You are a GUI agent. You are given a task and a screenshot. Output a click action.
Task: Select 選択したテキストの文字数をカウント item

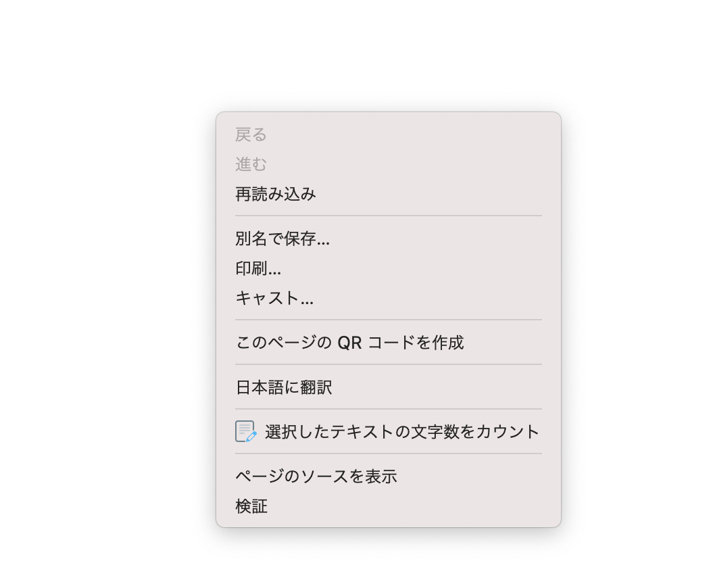pyautogui.click(x=402, y=432)
